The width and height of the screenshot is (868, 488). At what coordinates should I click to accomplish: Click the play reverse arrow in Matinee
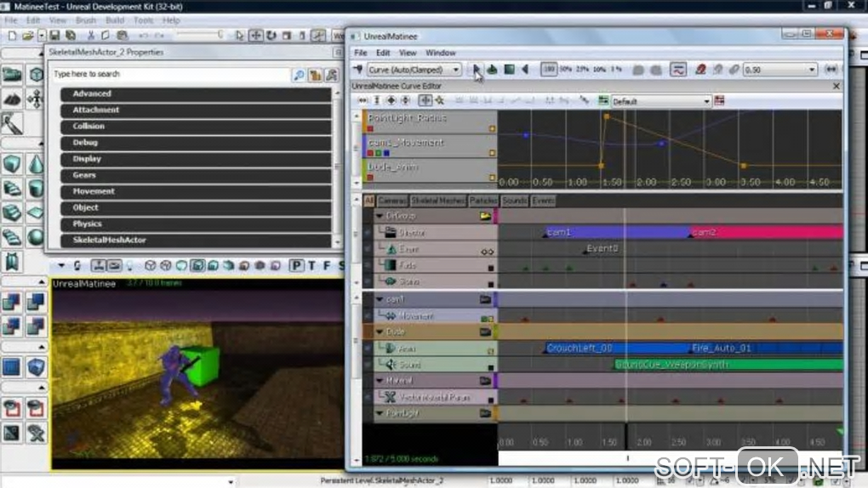pyautogui.click(x=525, y=70)
